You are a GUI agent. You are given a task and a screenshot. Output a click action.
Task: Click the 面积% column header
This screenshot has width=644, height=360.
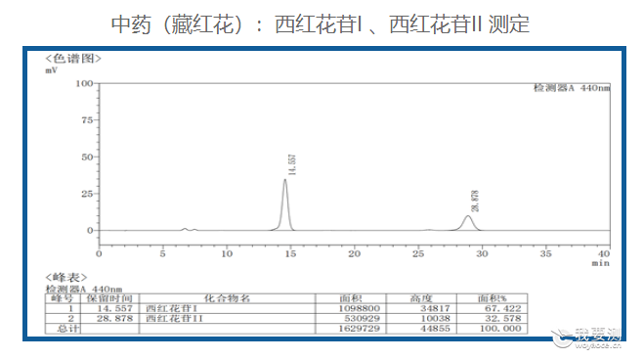click(x=492, y=298)
